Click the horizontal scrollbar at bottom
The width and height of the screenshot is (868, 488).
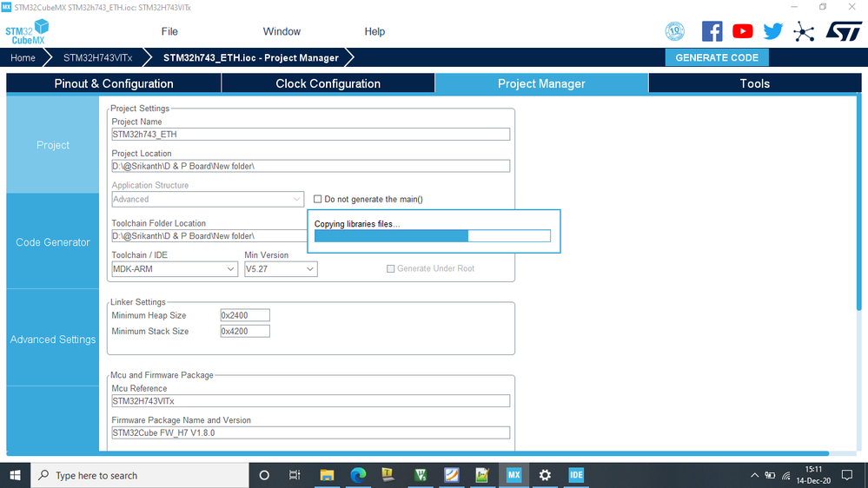coord(418,453)
